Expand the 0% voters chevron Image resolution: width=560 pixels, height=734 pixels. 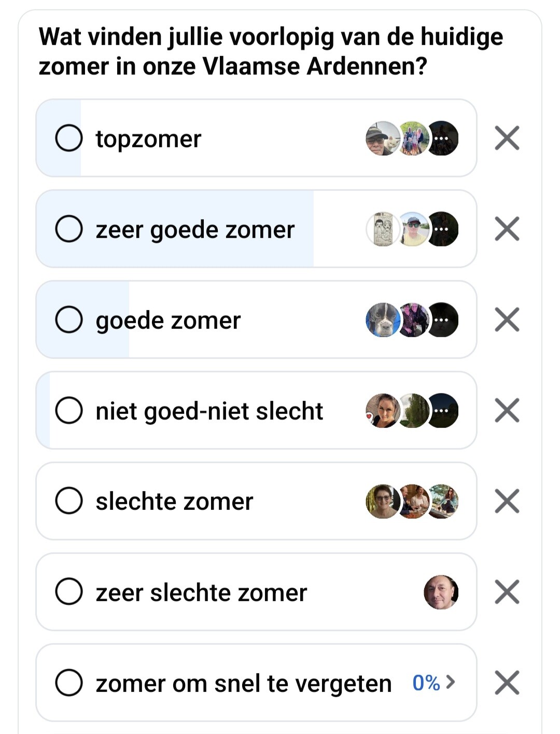coord(451,682)
